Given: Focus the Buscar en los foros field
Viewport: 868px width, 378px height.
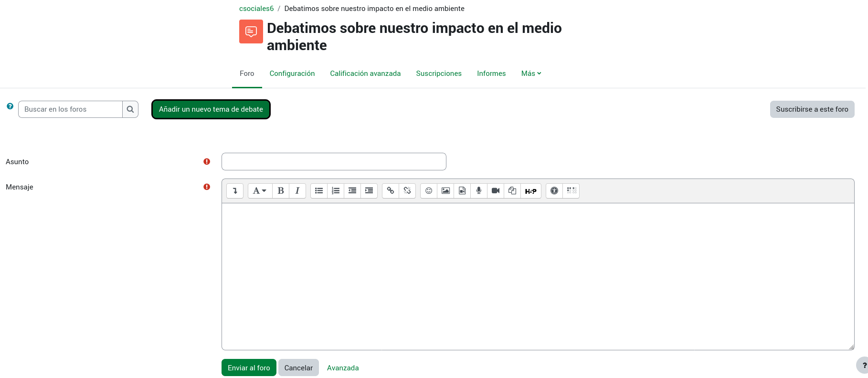Looking at the screenshot, I should click(x=70, y=109).
